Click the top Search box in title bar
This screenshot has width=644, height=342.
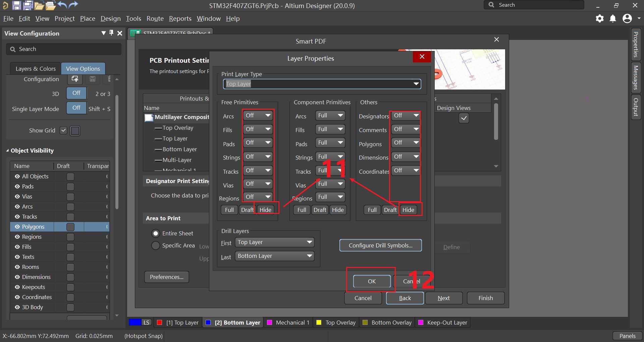click(x=534, y=5)
